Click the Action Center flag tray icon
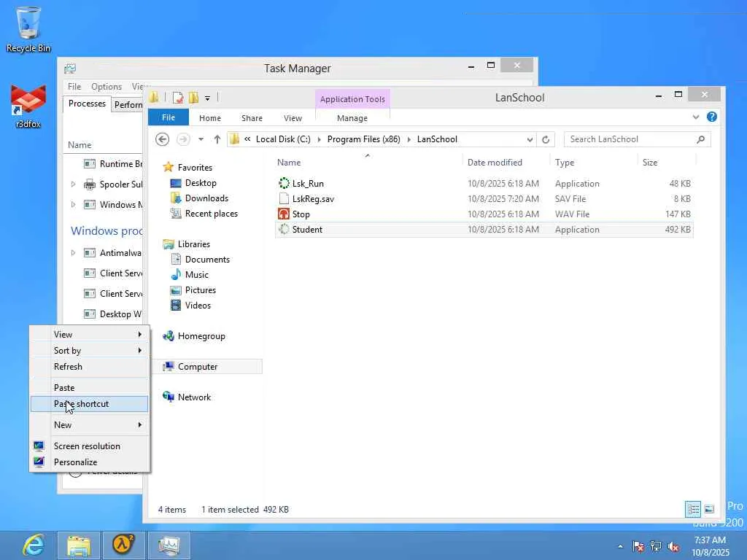 click(x=638, y=546)
